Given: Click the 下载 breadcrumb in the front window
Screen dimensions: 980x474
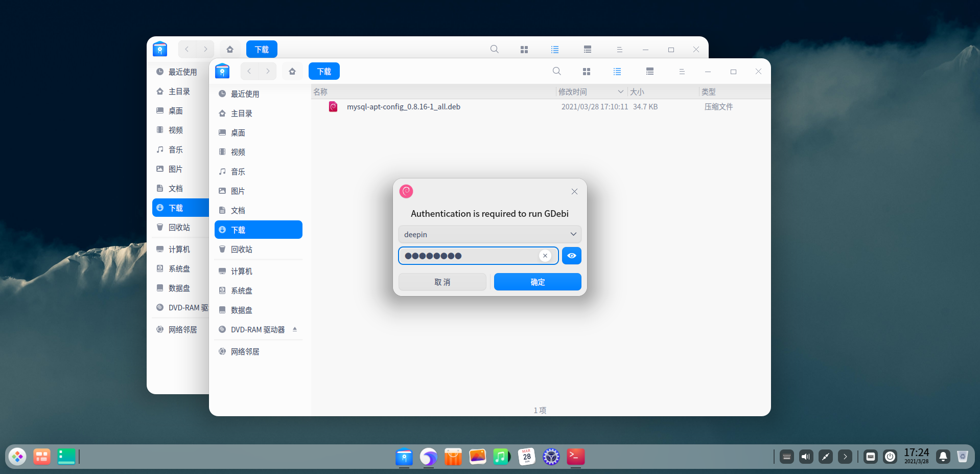Looking at the screenshot, I should coord(324,71).
